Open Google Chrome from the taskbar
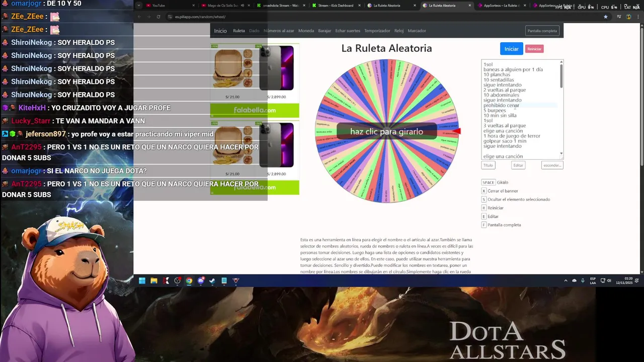Viewport: 644px width, 362px height. click(x=189, y=281)
